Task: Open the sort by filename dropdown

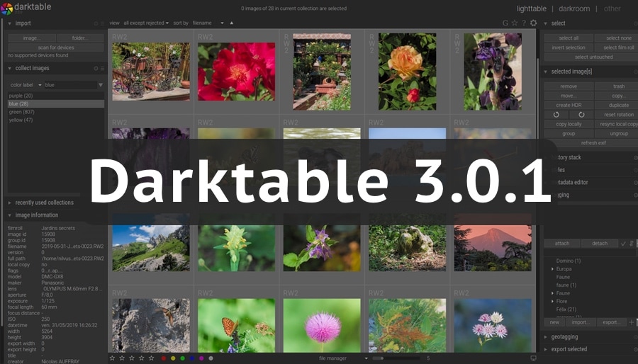Action: [208, 23]
